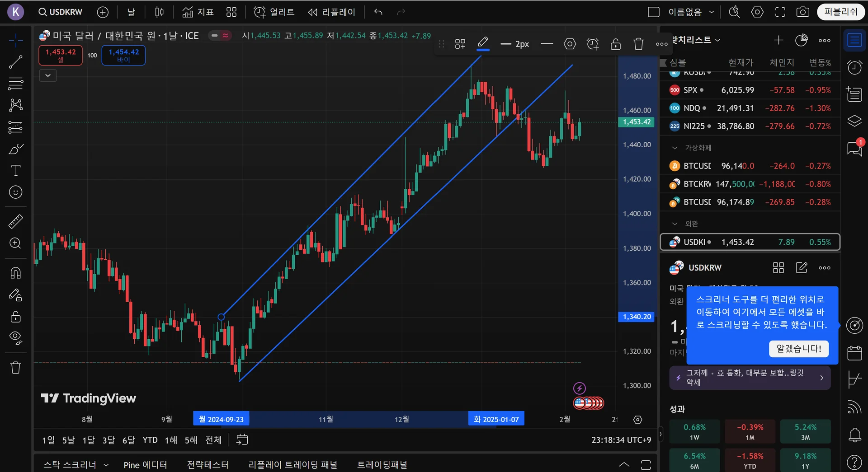Switch to the 전략테스터 tab
The height and width of the screenshot is (472, 868).
point(208,465)
